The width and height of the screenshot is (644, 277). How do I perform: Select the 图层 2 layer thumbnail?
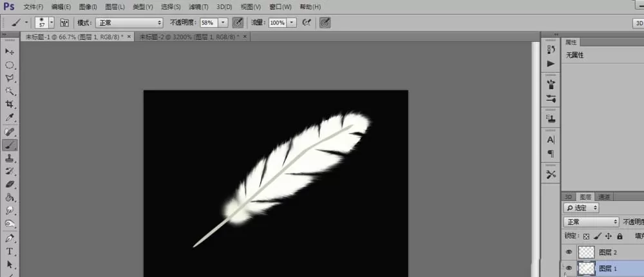[x=587, y=252]
